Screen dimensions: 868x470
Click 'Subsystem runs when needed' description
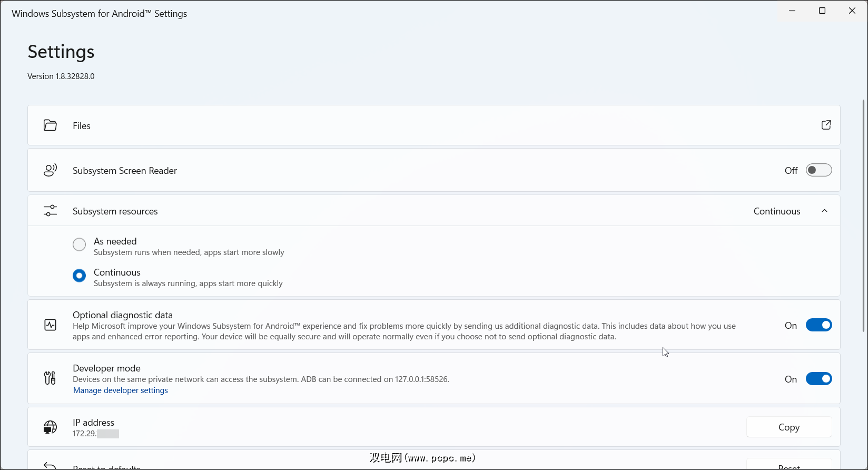point(189,252)
